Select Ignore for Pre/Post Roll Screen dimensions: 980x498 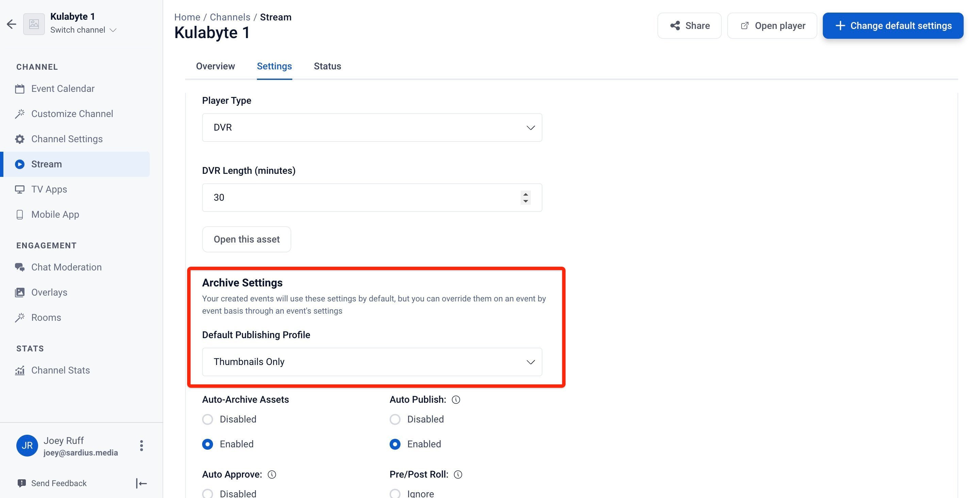(x=395, y=494)
